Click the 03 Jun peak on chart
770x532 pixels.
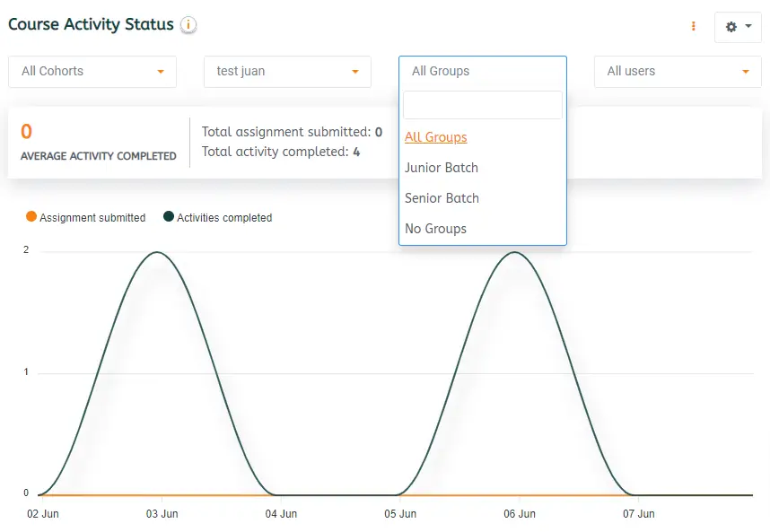[x=159, y=252]
